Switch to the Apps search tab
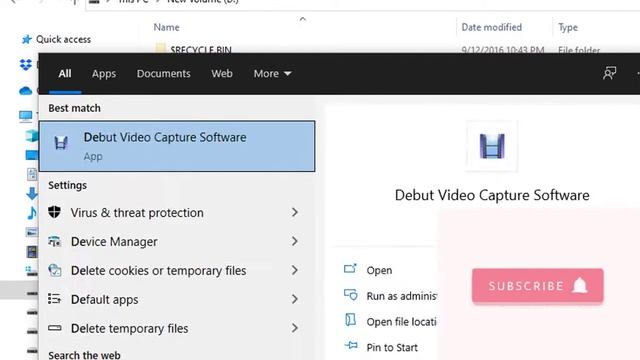The image size is (640, 360). (x=104, y=73)
